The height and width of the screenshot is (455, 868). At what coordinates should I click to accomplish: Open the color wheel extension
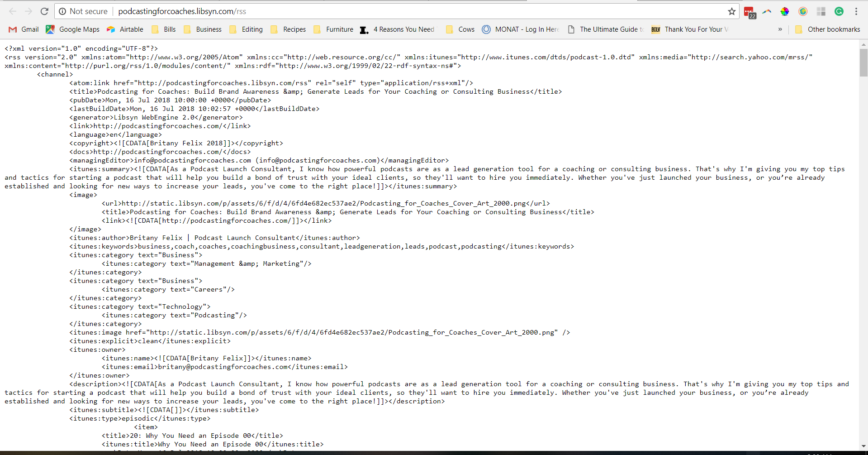785,11
